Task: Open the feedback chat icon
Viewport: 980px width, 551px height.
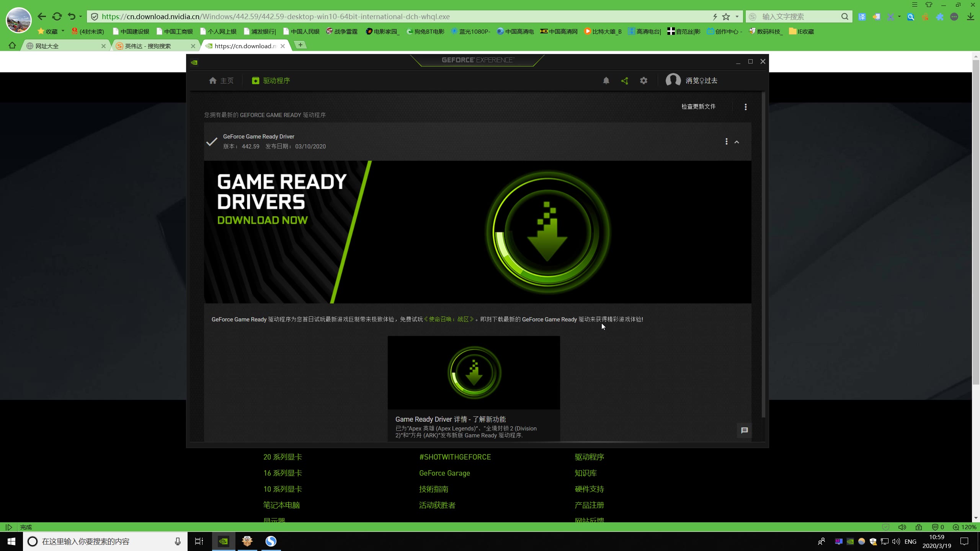Action: tap(744, 430)
